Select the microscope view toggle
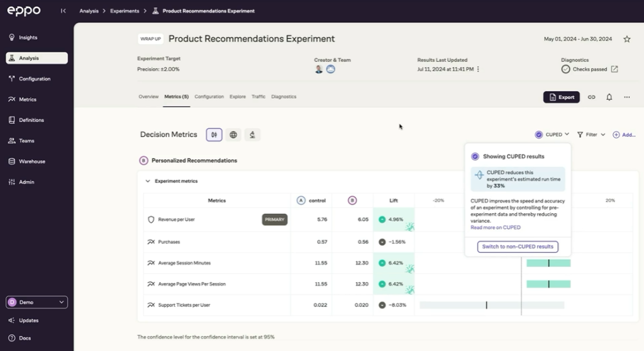 coord(252,135)
